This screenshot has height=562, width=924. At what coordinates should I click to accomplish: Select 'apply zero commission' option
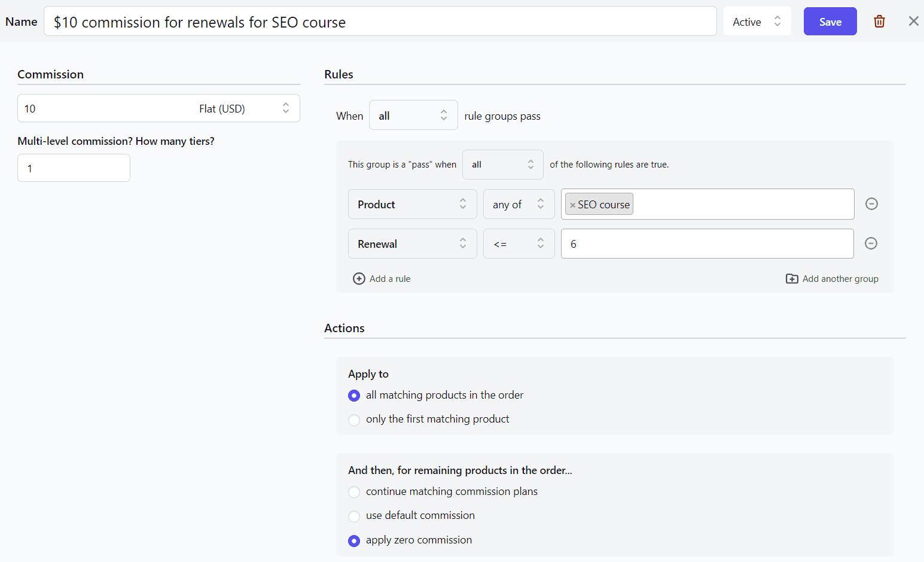coord(354,540)
